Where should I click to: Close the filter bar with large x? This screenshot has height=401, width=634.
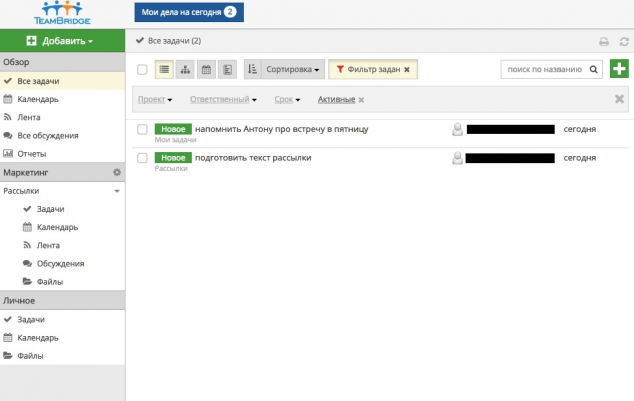619,99
